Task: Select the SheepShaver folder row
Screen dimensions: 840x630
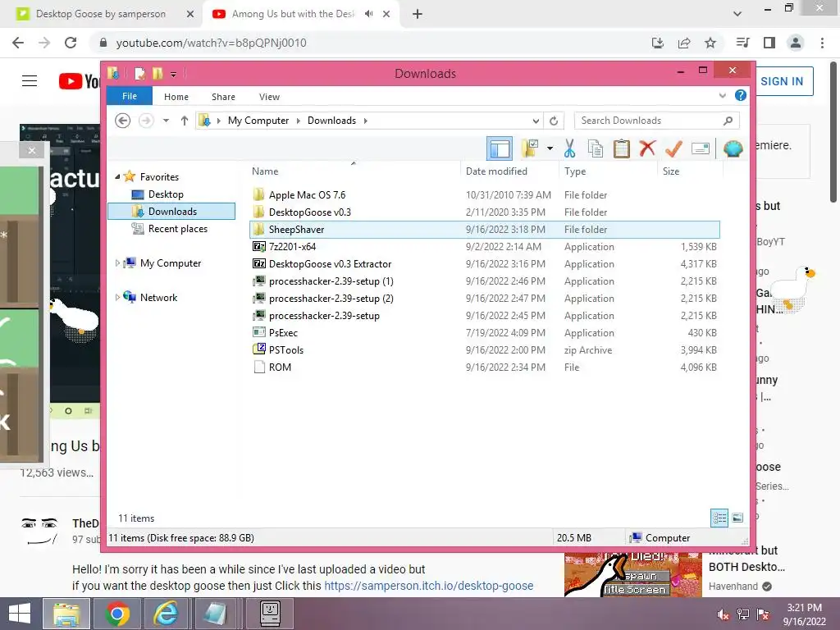Action: click(484, 230)
